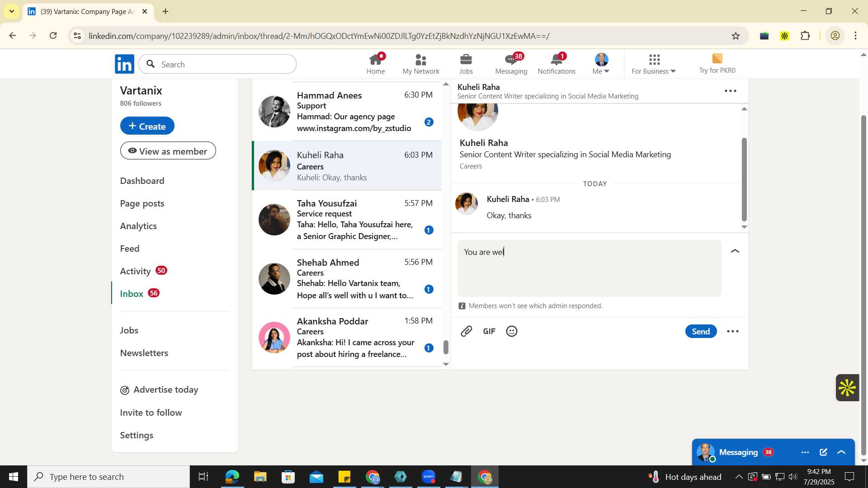868x488 pixels.
Task: Open Akanksha Poddar conversation
Action: (x=347, y=338)
